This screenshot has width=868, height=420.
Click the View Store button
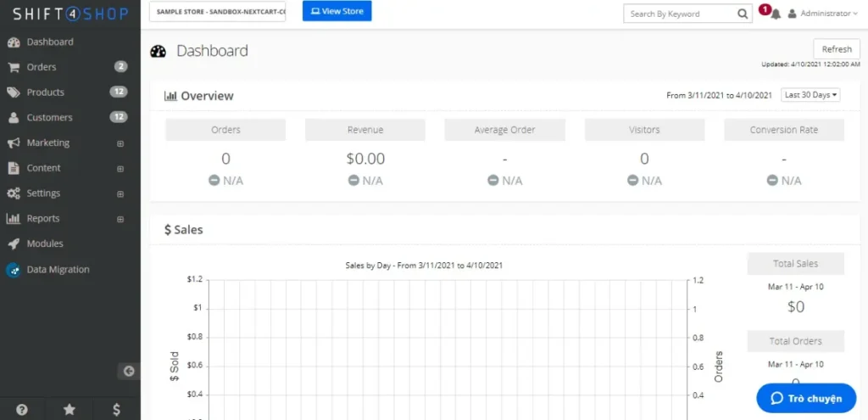click(337, 11)
